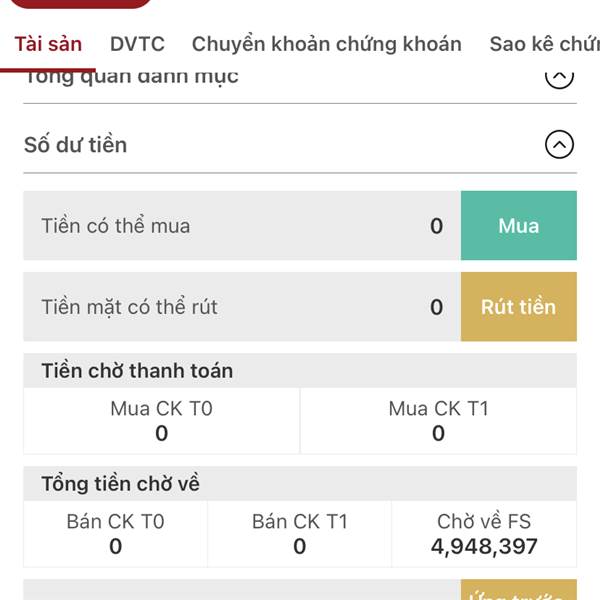600x600 pixels.
Task: Collapse the Số dư tiền section chevron
Action: tap(559, 145)
